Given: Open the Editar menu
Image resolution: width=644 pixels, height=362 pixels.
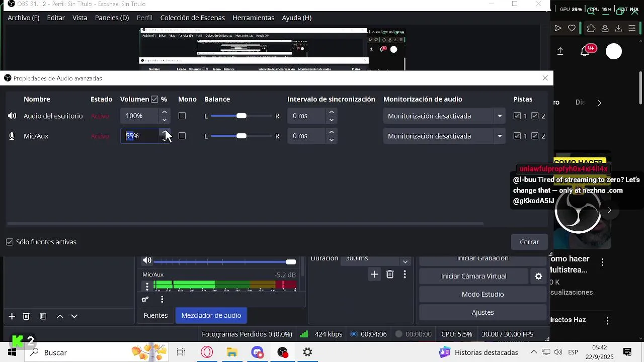Looking at the screenshot, I should pyautogui.click(x=56, y=18).
